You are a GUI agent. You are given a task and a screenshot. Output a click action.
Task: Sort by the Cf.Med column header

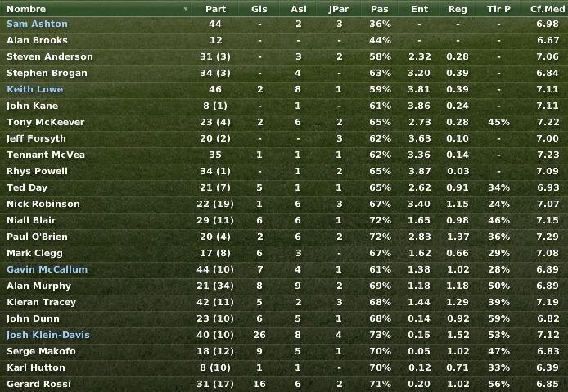click(547, 9)
